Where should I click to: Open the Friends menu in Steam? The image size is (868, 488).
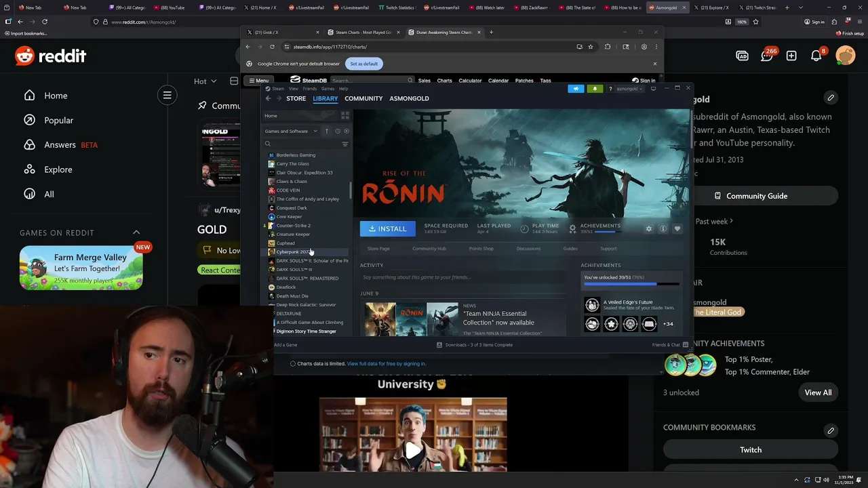[x=310, y=89]
